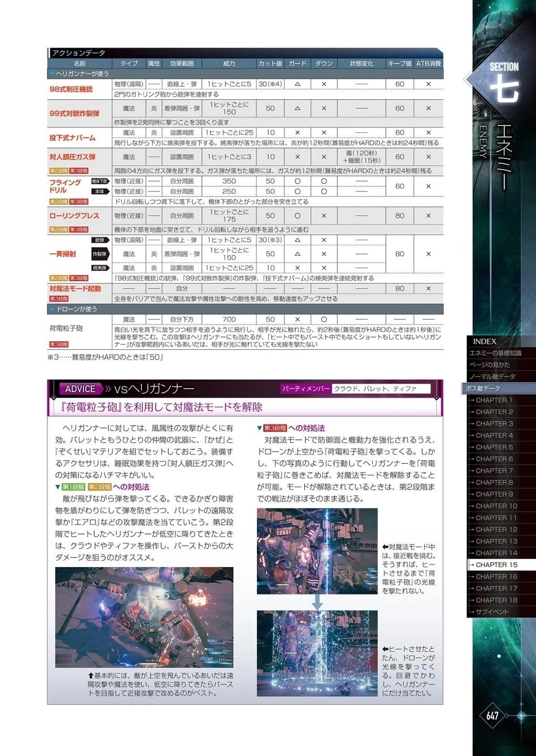Image resolution: width=536 pixels, height=756 pixels.
Task: Open the large battle screenshot on the left
Action: (144, 617)
